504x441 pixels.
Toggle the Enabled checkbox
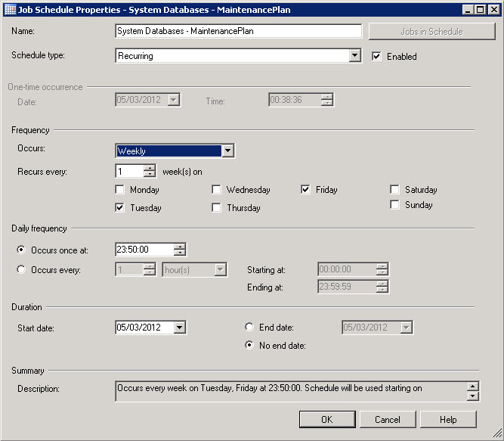click(x=376, y=57)
